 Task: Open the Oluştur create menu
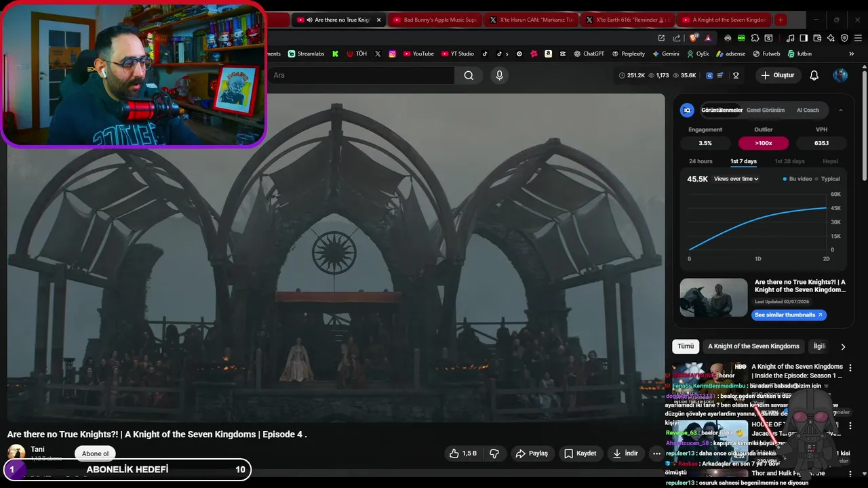click(x=777, y=75)
